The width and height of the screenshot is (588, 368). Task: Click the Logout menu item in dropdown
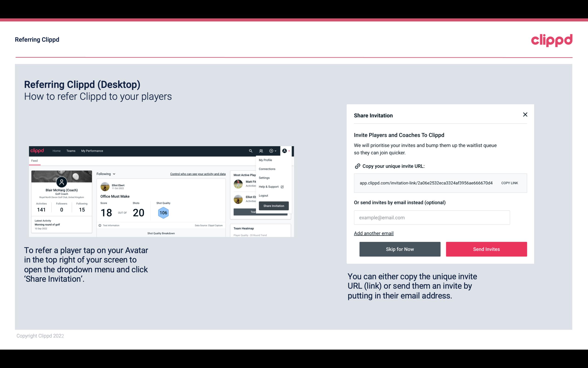coord(263,196)
